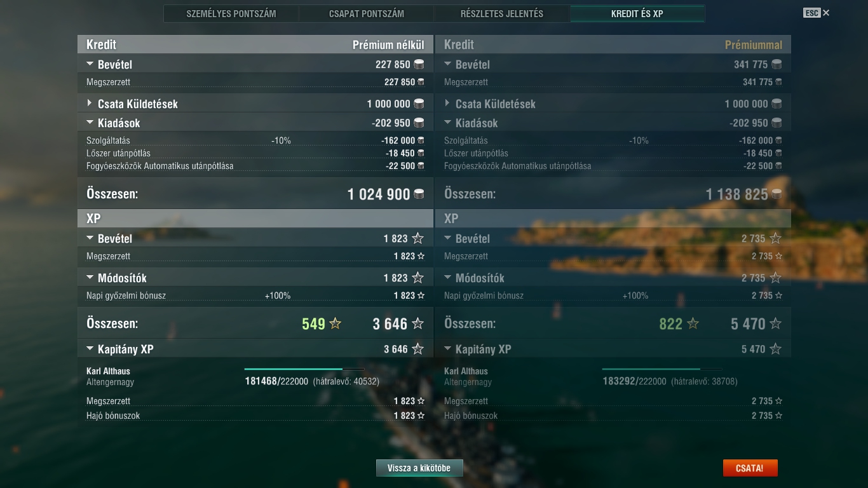Click the green star icon beside 822
The image size is (868, 488).
(693, 324)
